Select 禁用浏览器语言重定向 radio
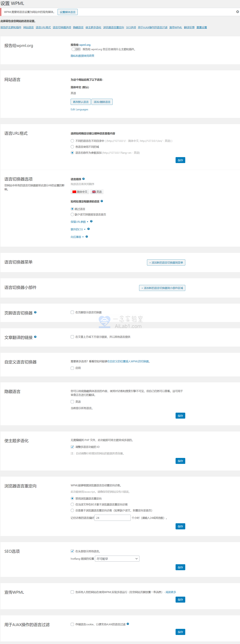 click(72, 498)
